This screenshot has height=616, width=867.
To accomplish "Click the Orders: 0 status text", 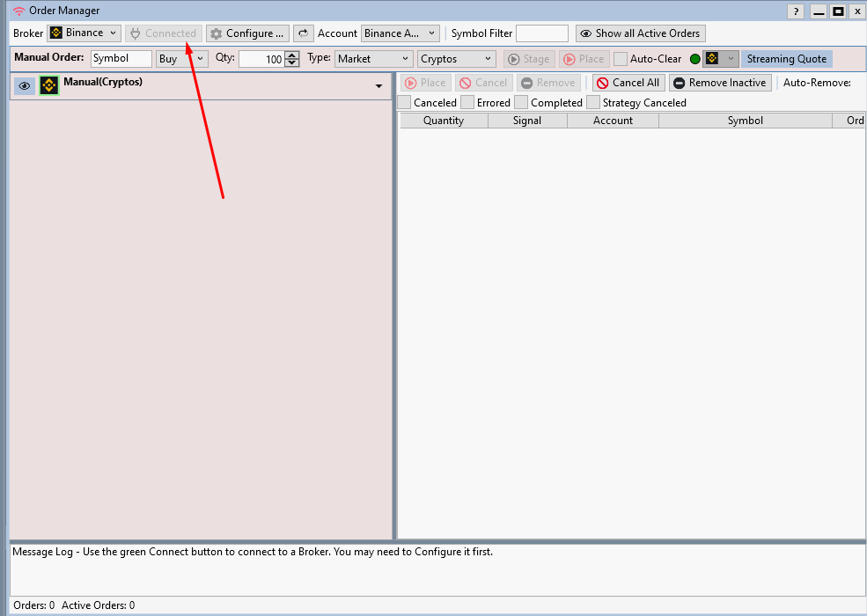I will click(33, 605).
